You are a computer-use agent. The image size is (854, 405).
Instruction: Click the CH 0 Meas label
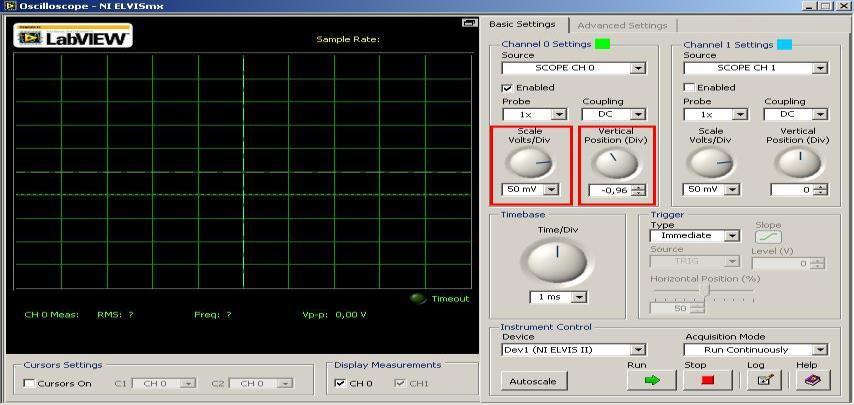pos(52,315)
